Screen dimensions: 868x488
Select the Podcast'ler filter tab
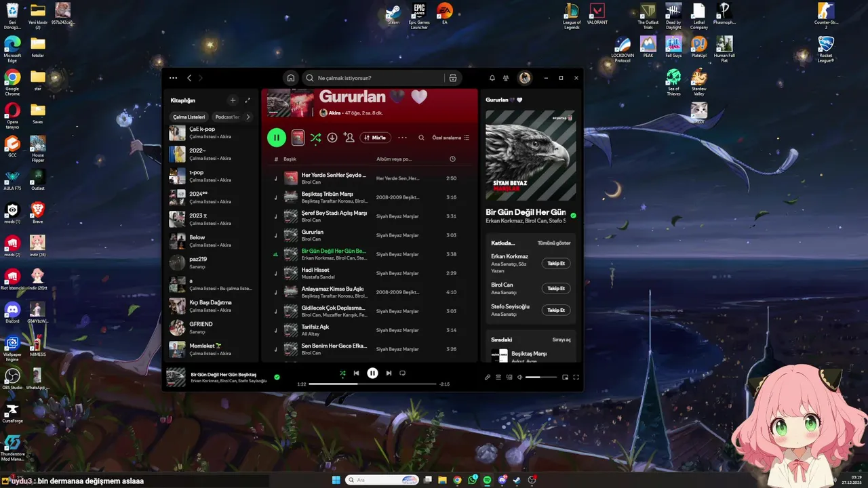pyautogui.click(x=227, y=117)
